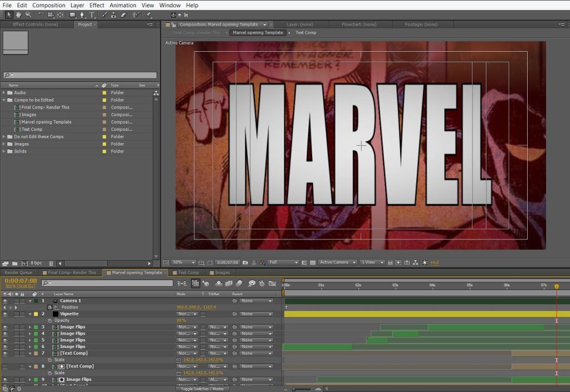Open the comp flowchart icon in viewer
Screen dimensions: 570x392
415,263
